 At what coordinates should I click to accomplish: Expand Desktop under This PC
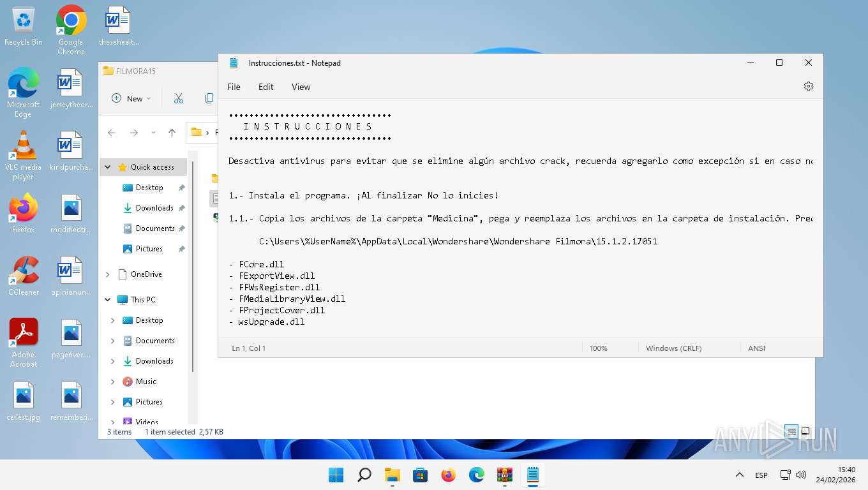(113, 320)
